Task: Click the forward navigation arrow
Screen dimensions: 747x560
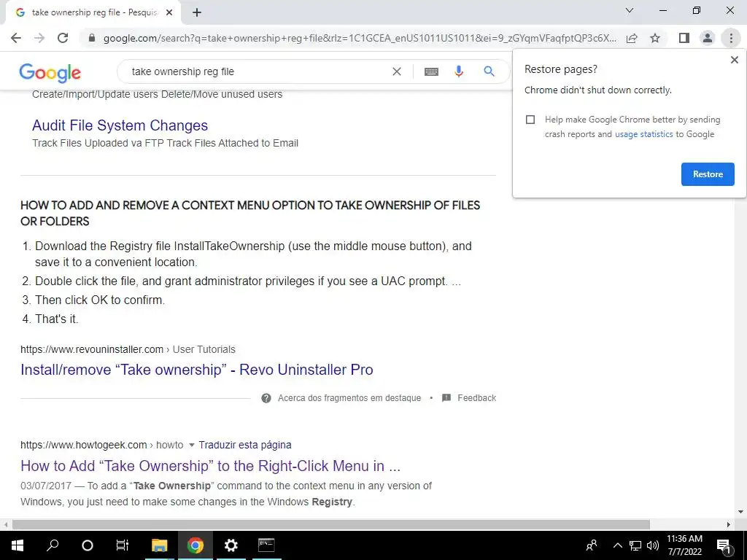Action: pos(39,38)
